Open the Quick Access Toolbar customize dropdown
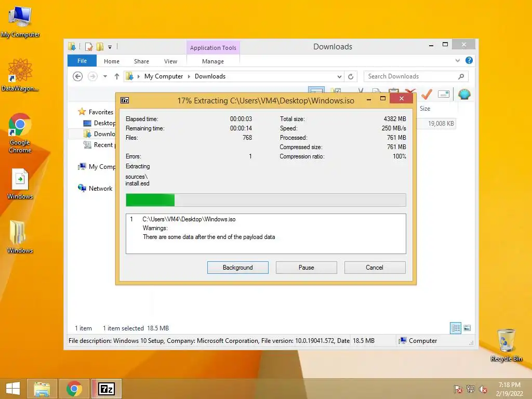 coord(110,47)
